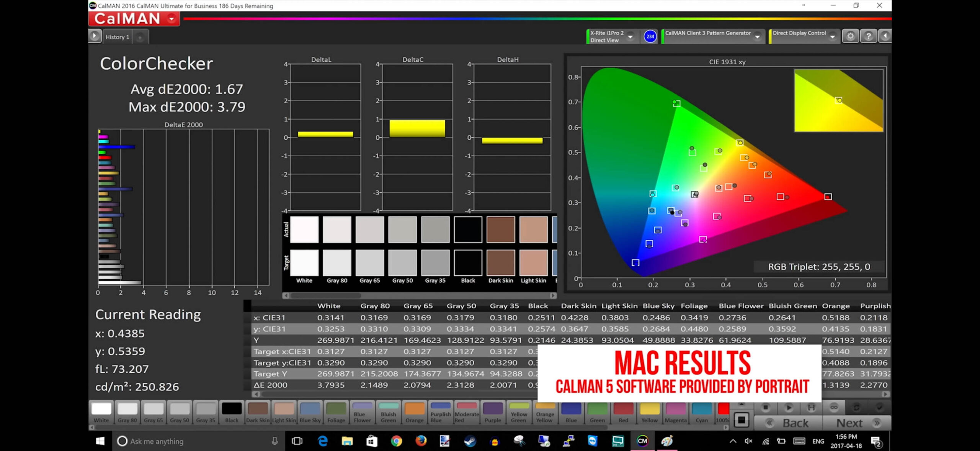980x451 pixels.
Task: Click the greyed checkmark icon
Action: (x=879, y=407)
